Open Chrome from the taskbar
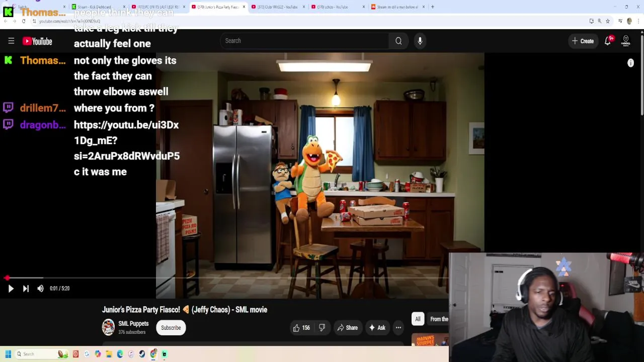The height and width of the screenshot is (362, 644). pyautogui.click(x=153, y=354)
